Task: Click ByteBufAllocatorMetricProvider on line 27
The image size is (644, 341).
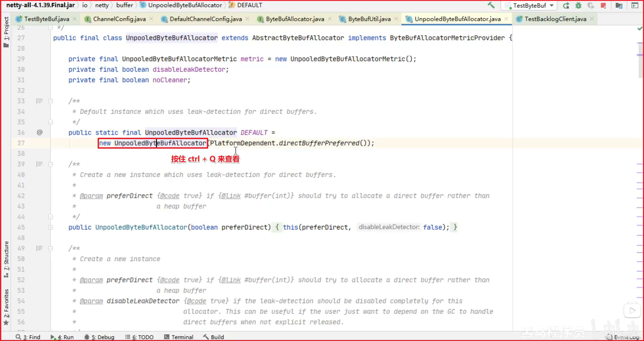Action: (x=447, y=38)
